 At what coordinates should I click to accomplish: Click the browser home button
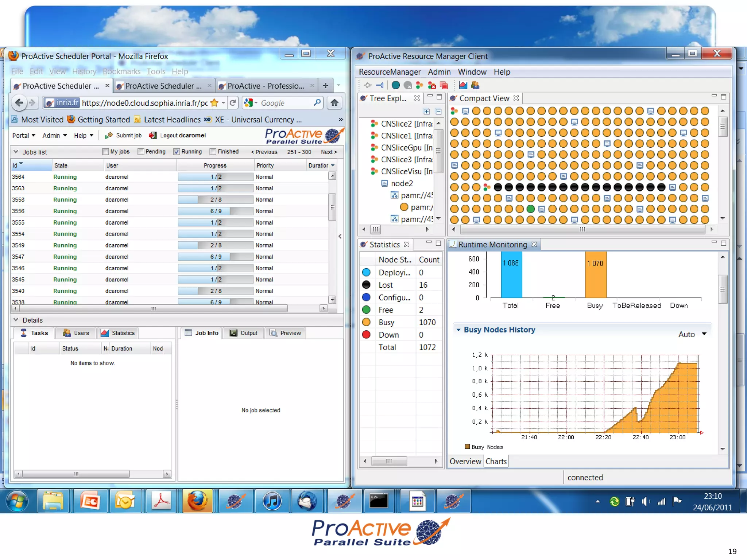334,103
